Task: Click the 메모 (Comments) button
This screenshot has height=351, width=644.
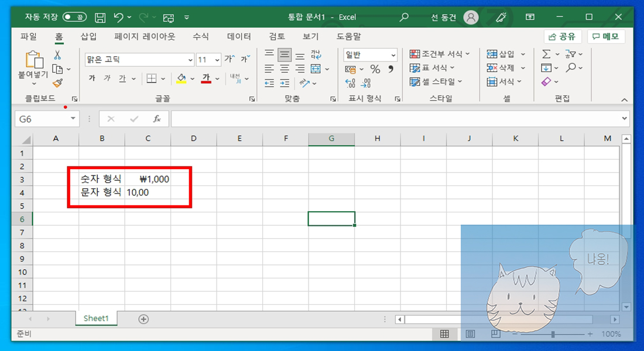Action: [x=605, y=36]
